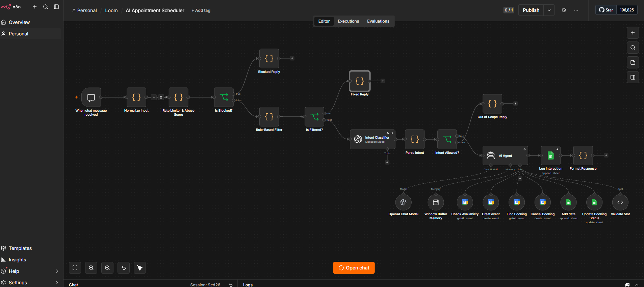The width and height of the screenshot is (644, 287).
Task: Publish the workflow
Action: tap(531, 10)
